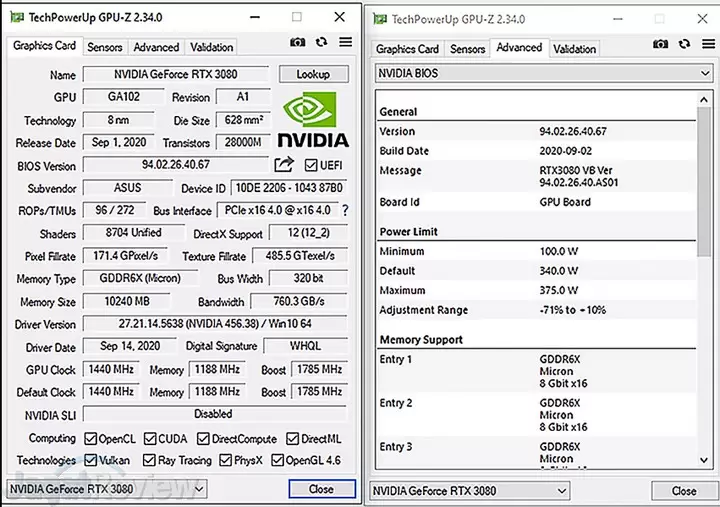Take screenshot with camera icon in left window
Image resolution: width=720 pixels, height=507 pixels.
297,42
